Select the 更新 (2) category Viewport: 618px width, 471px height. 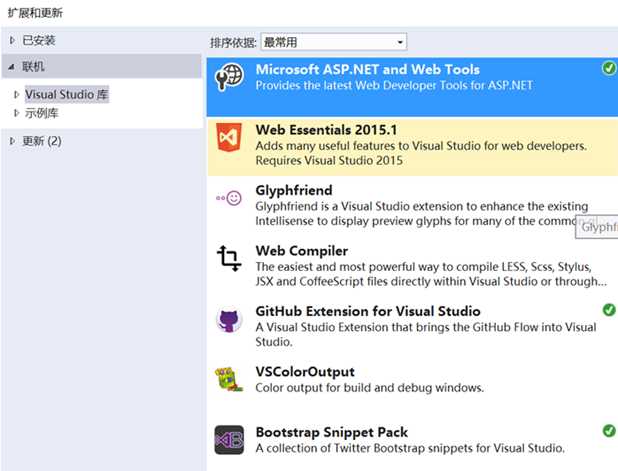coord(42,141)
